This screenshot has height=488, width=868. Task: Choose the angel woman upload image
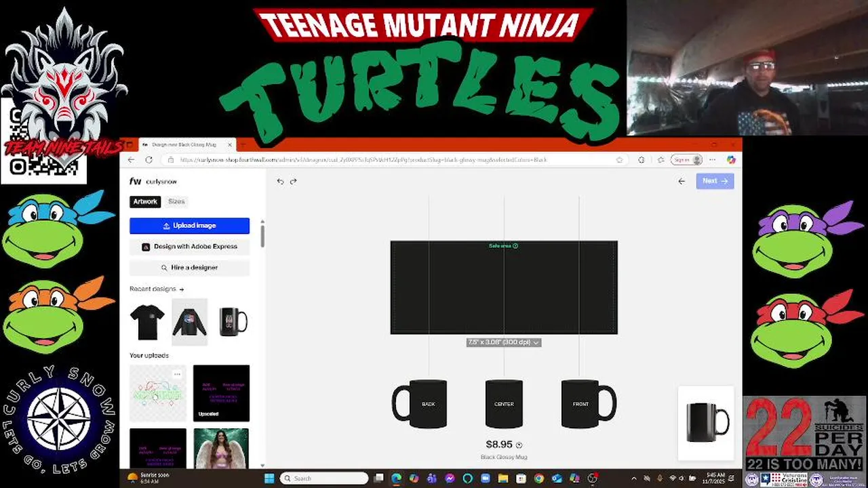(x=221, y=447)
